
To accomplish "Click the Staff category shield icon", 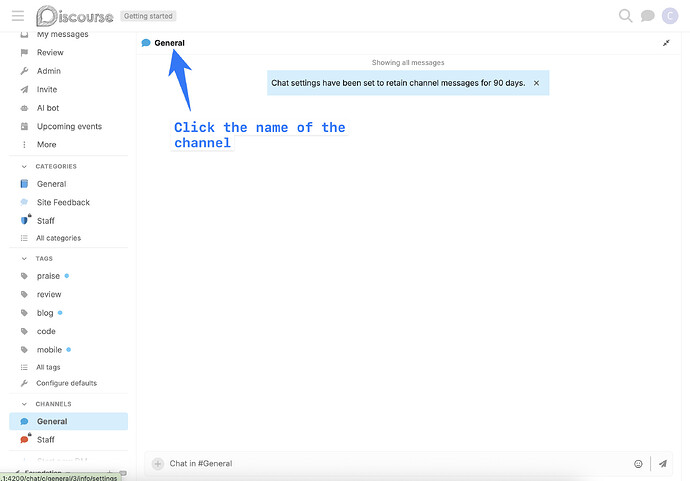I will point(25,220).
